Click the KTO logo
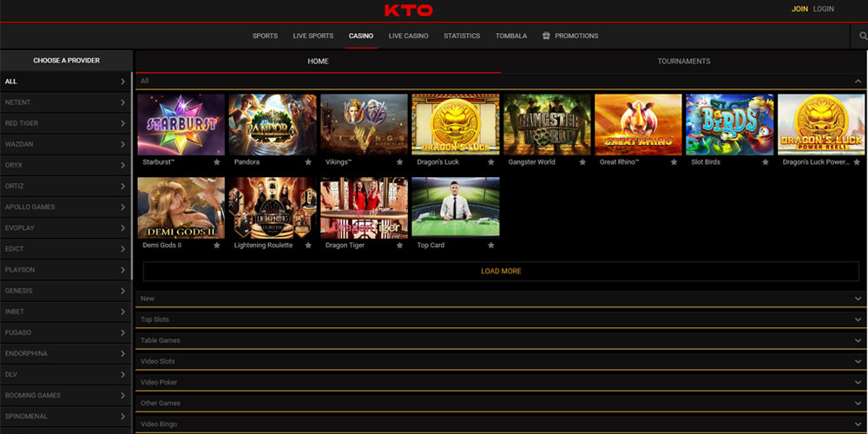This screenshot has width=868, height=434. pyautogui.click(x=408, y=10)
